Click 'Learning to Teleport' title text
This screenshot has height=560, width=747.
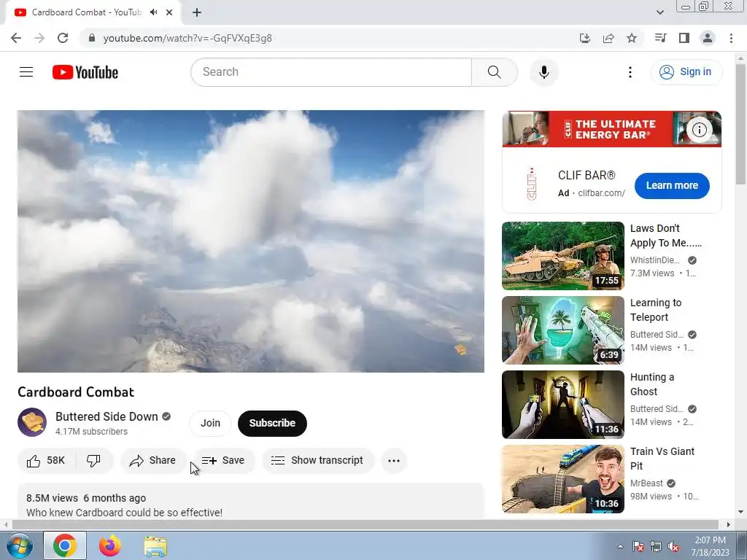656,310
